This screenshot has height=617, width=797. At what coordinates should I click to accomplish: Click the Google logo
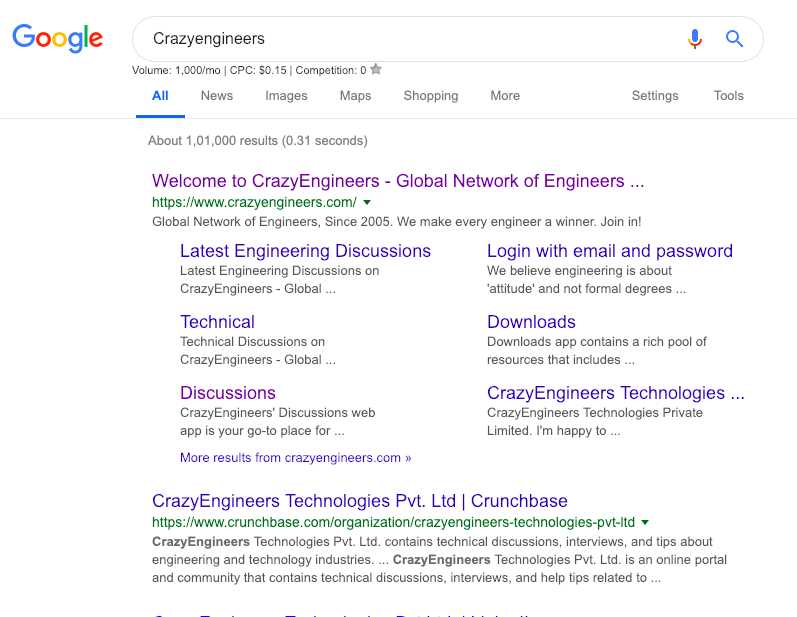(57, 38)
